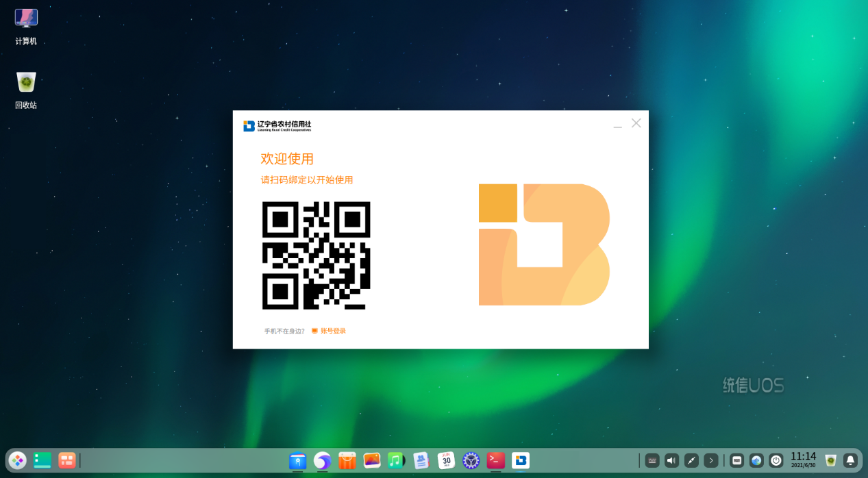Screen dimensions: 868x478
Task: Click the 辽宁省农村信用社 logo in window header
Action: (x=277, y=126)
